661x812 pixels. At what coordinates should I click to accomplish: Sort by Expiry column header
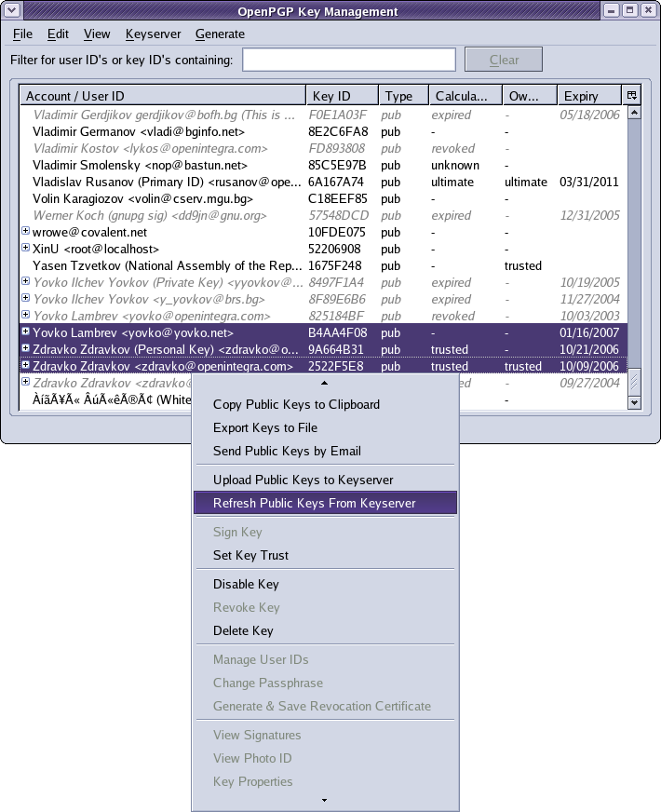pyautogui.click(x=589, y=96)
